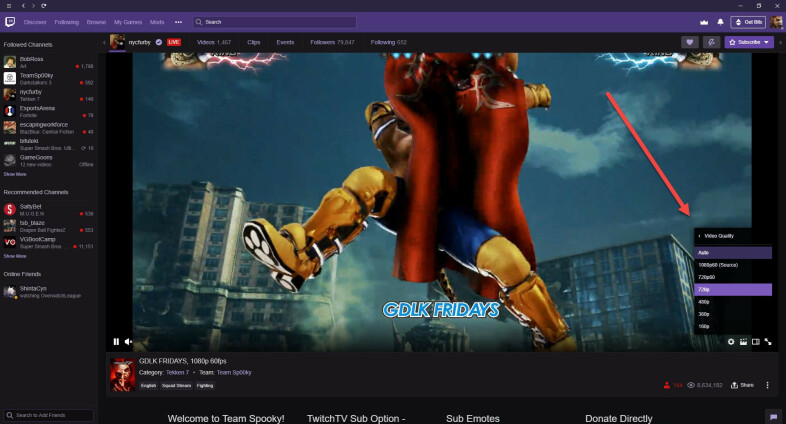Viewport: 786px width, 424px height.
Task: Open VGBootCamp recommended channel
Action: [48, 243]
